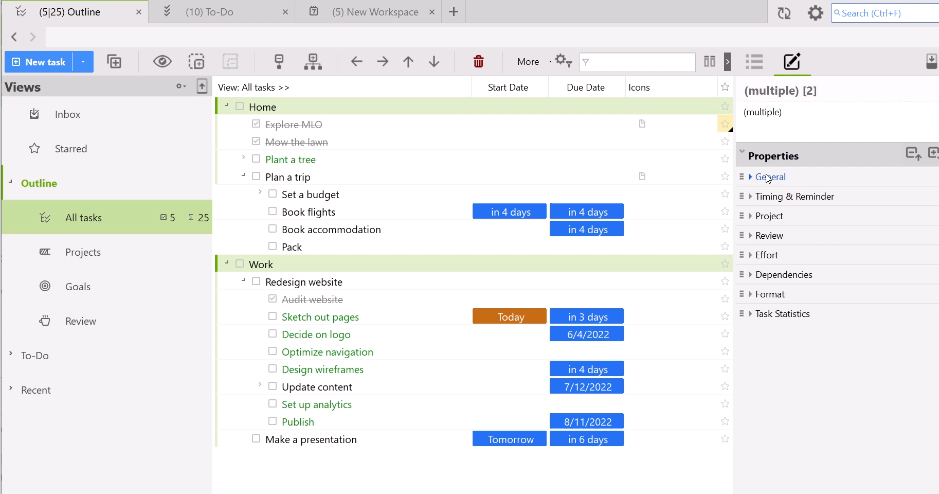Open Goals view
This screenshot has width=939, height=494.
pos(78,287)
